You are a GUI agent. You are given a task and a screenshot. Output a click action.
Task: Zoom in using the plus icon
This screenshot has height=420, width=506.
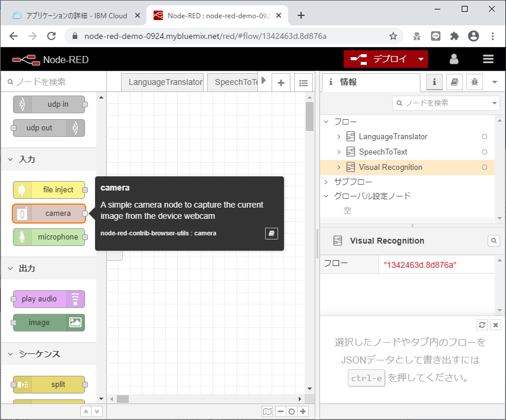coord(303,411)
